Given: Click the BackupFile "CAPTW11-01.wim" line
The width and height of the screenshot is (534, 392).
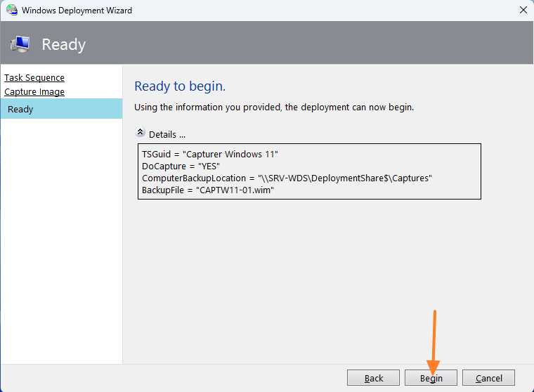Looking at the screenshot, I should [207, 190].
